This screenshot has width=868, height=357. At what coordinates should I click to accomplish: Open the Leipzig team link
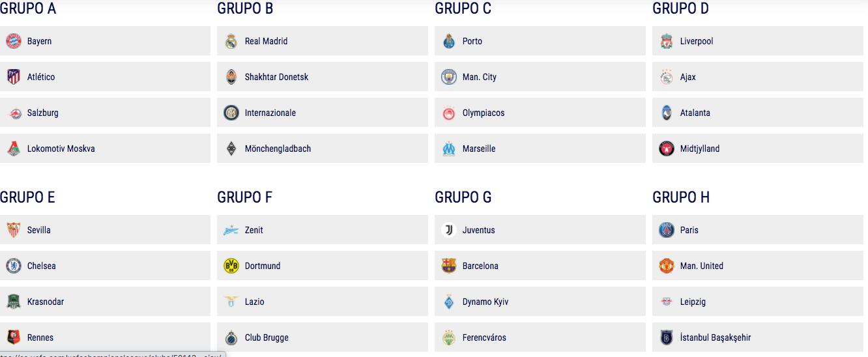693,302
